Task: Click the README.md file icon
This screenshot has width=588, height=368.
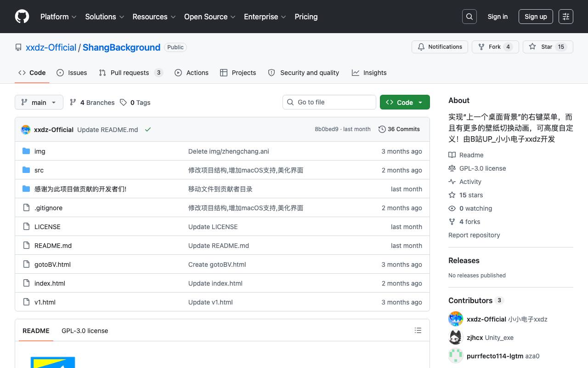Action: [26, 246]
